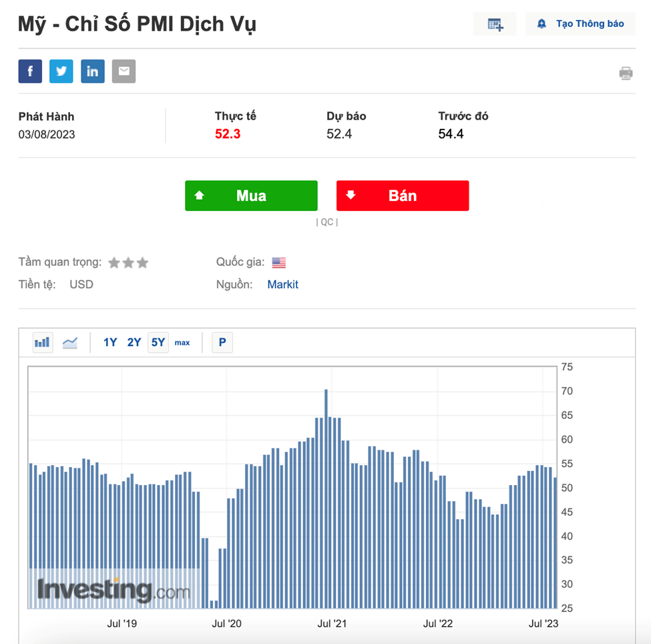
Task: Share page on LinkedIn
Action: (93, 71)
